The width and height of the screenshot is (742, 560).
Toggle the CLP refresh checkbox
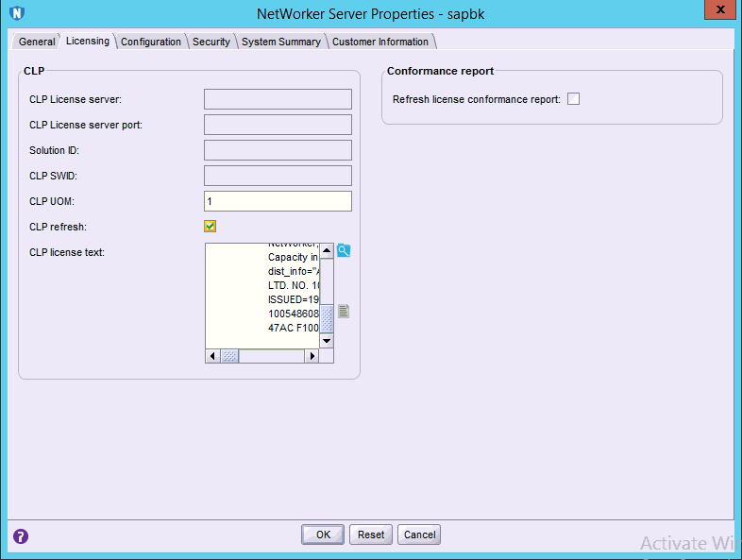pos(210,226)
